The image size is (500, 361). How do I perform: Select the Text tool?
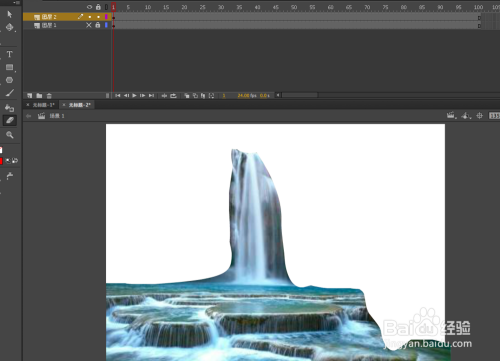pyautogui.click(x=9, y=54)
